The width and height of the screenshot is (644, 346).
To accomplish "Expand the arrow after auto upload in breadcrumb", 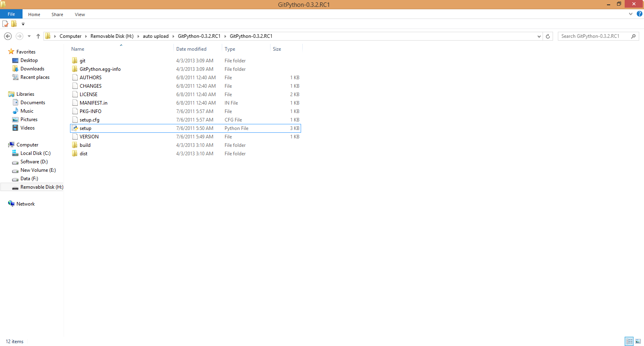I will (x=173, y=36).
